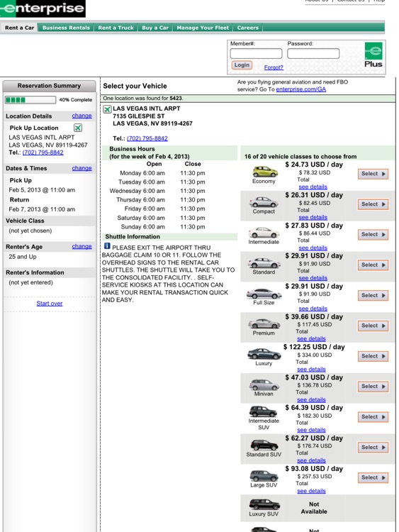
Task: Focus the Password input field
Action: pyautogui.click(x=313, y=54)
